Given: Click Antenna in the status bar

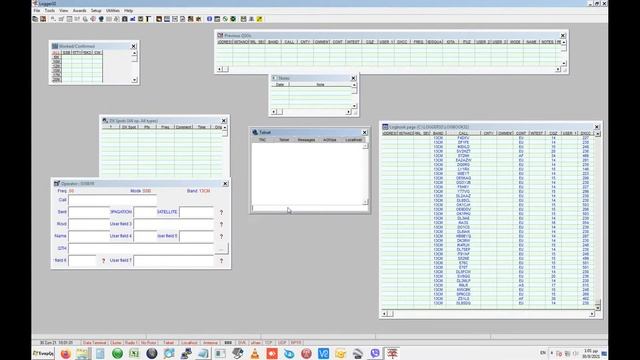Looking at the screenshot, I should click(x=210, y=343).
